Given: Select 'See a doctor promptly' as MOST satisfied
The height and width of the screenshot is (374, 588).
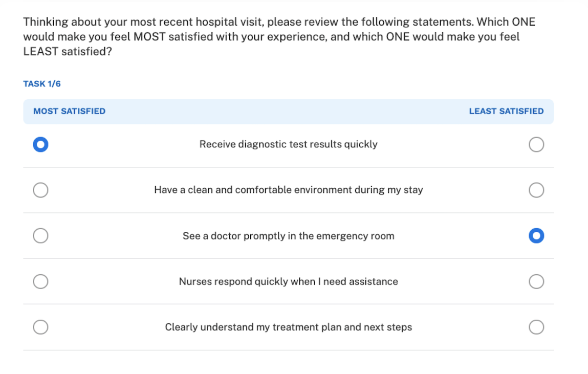Looking at the screenshot, I should [x=40, y=235].
